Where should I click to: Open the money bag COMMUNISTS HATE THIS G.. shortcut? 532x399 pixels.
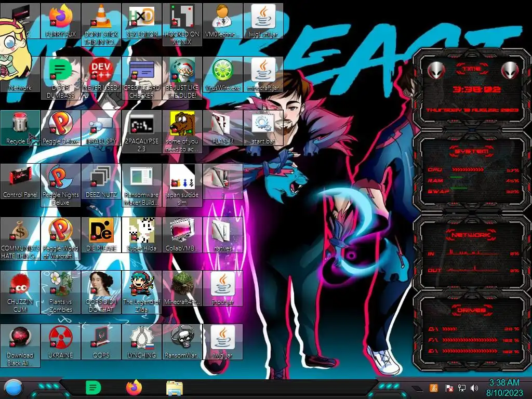(x=20, y=239)
